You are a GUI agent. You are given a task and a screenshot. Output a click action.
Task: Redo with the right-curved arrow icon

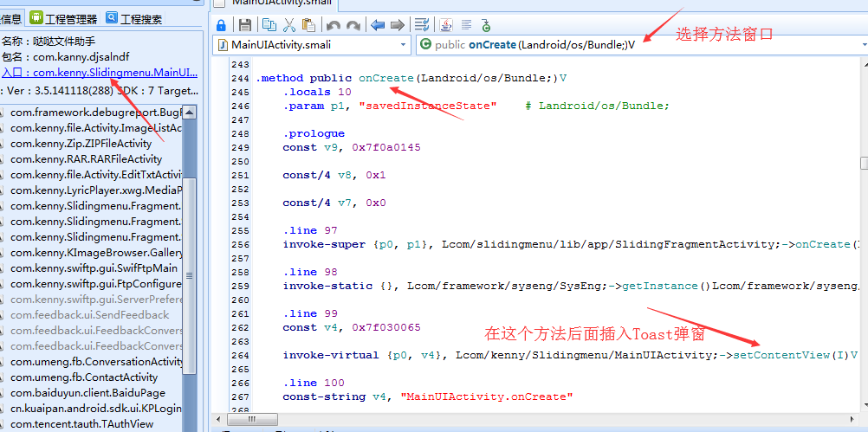click(353, 25)
